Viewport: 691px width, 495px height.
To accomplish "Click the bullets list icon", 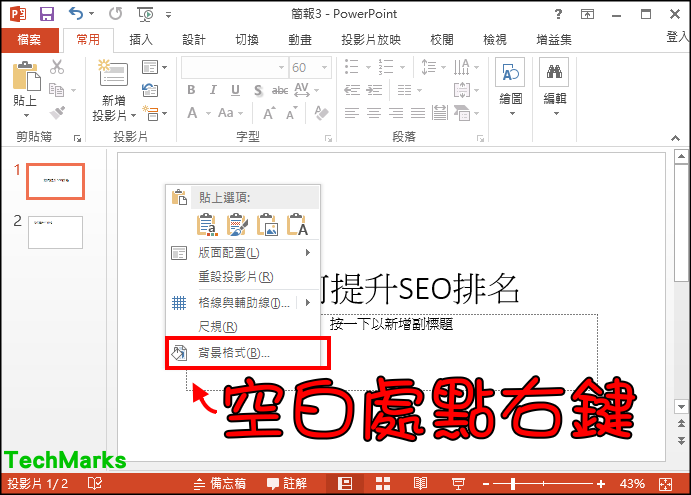I will tap(351, 67).
